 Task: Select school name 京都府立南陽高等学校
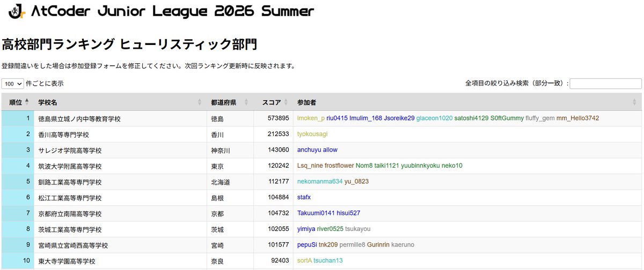(x=70, y=214)
